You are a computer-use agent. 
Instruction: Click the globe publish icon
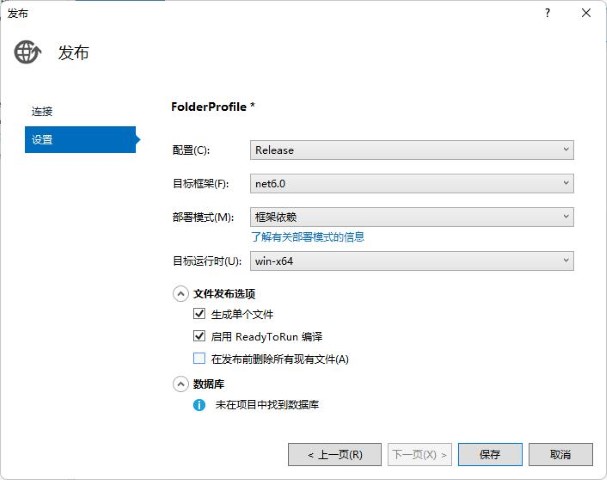[x=27, y=52]
